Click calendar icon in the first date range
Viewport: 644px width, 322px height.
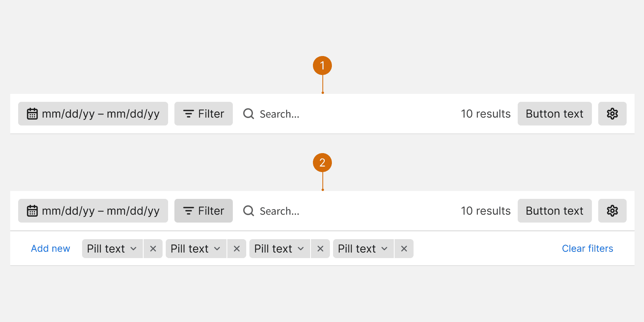pos(32,114)
